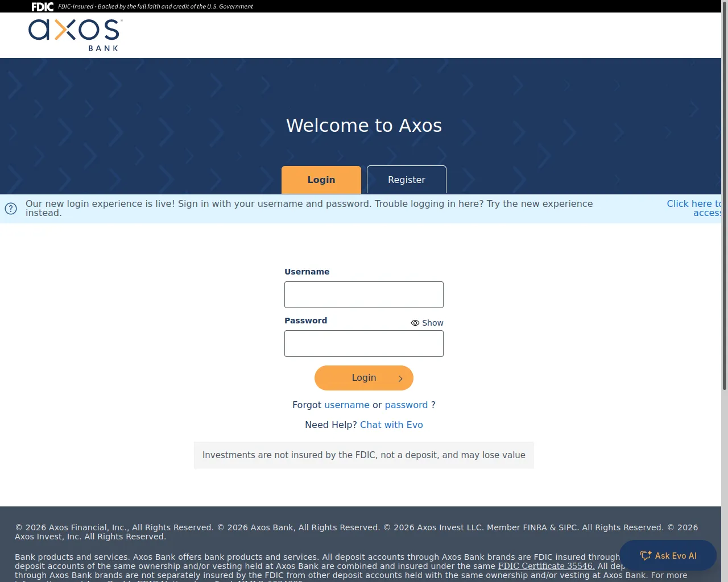
Task: Click the question mark info icon
Action: click(11, 209)
